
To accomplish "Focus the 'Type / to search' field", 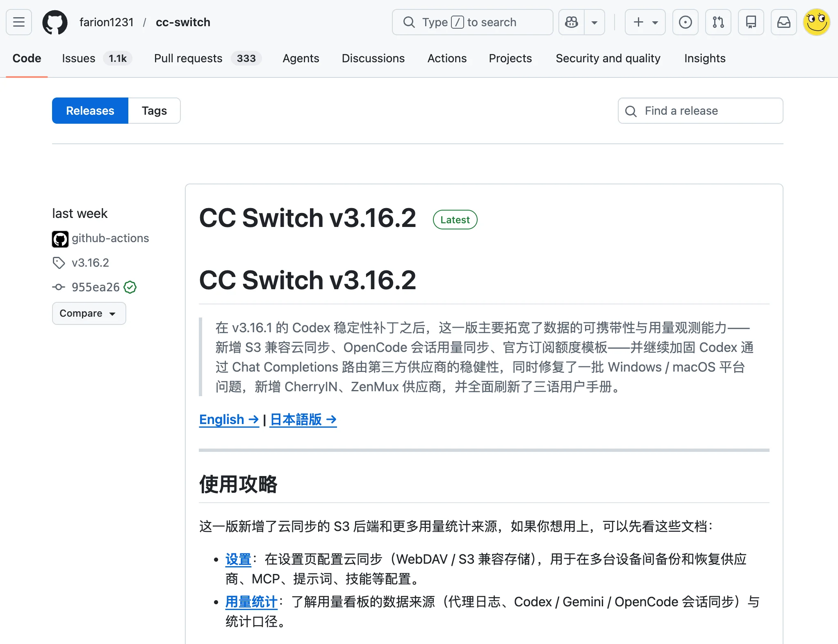I will [x=473, y=22].
